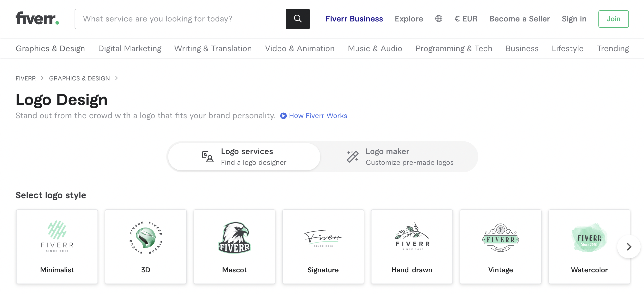
Task: Open Programming & Tech category
Action: pos(454,49)
